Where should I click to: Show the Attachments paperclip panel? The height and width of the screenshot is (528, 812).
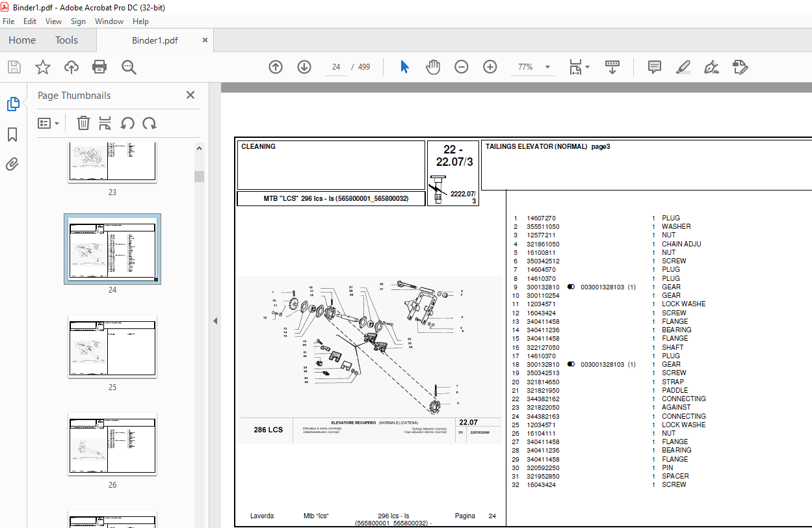[12, 164]
